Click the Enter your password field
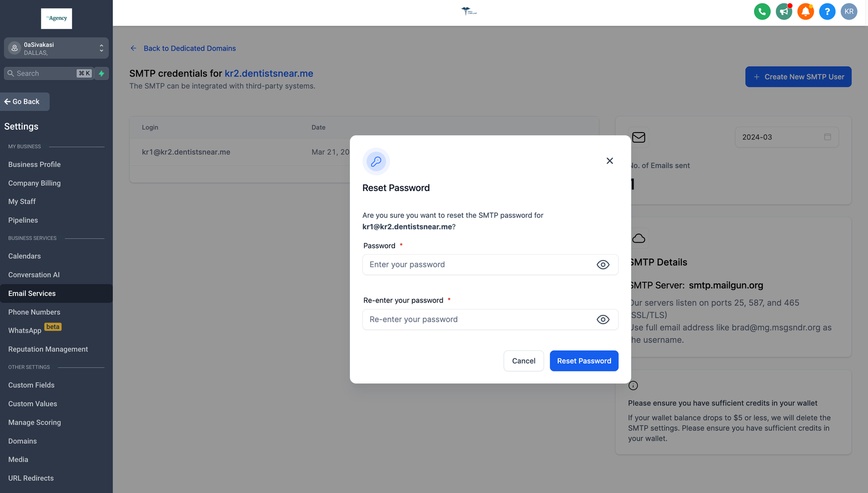The height and width of the screenshot is (493, 868). tap(477, 265)
